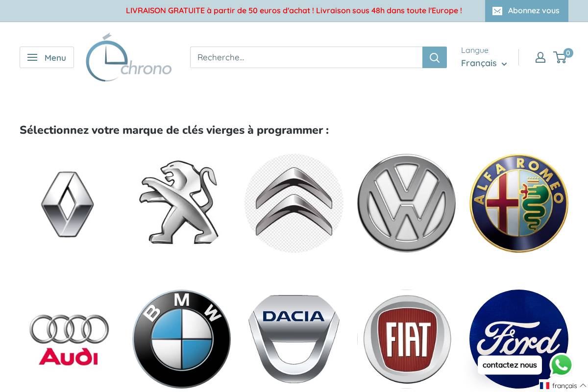The width and height of the screenshot is (588, 392).
Task: Open the hamburger Menu button
Action: 47,57
